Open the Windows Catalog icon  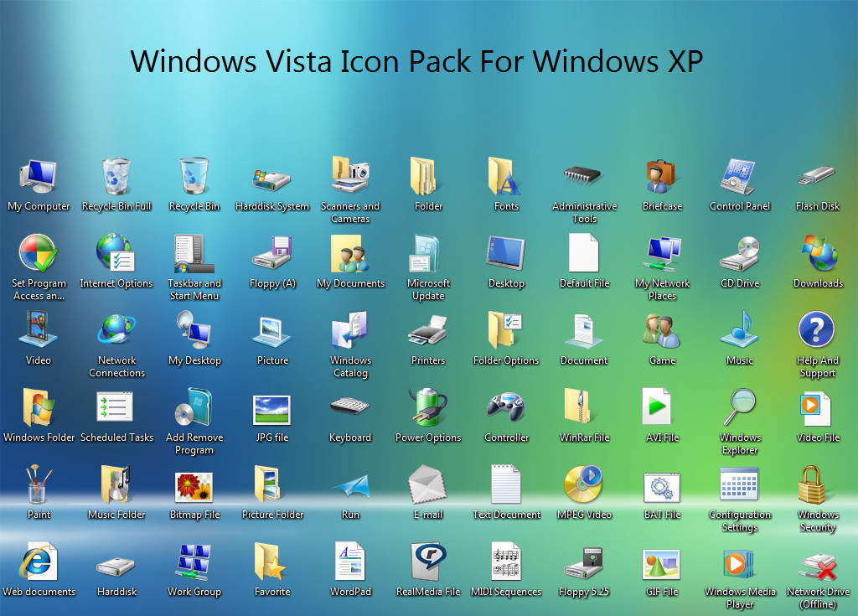(349, 329)
